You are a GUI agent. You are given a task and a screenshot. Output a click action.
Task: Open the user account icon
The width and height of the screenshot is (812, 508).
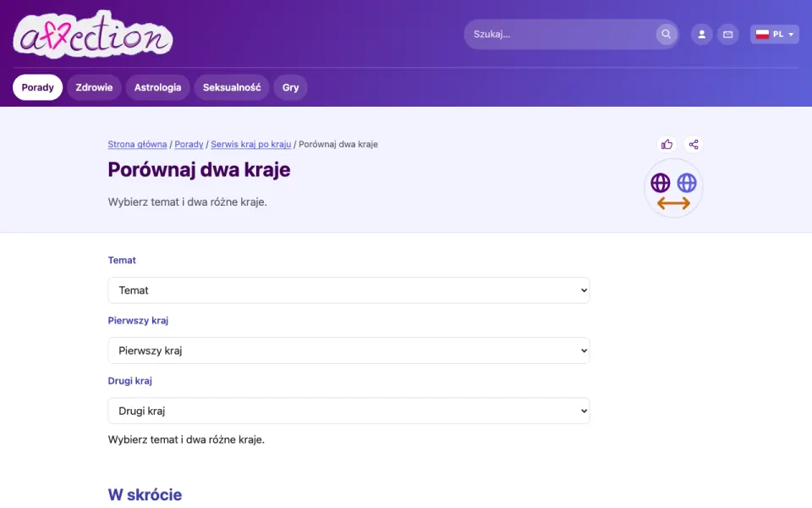pos(702,34)
